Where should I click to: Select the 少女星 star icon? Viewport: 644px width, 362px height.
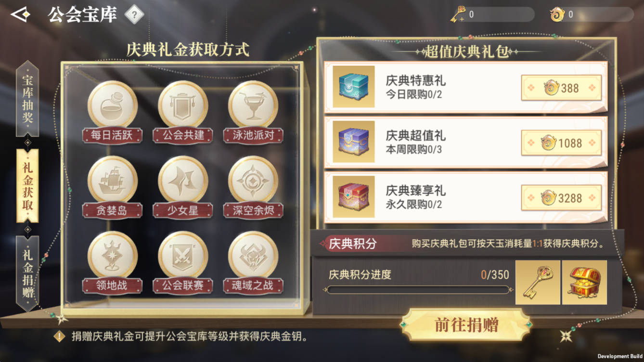(x=183, y=181)
